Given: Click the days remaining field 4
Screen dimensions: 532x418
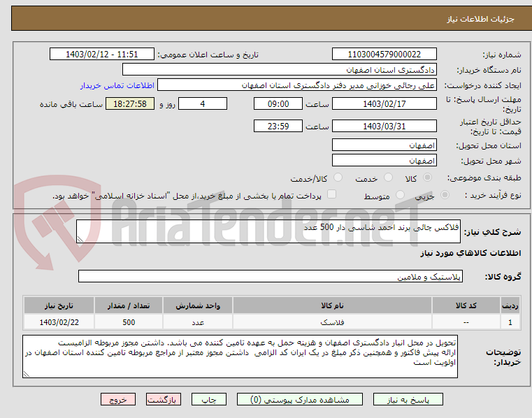Looking at the screenshot, I should [x=203, y=104].
